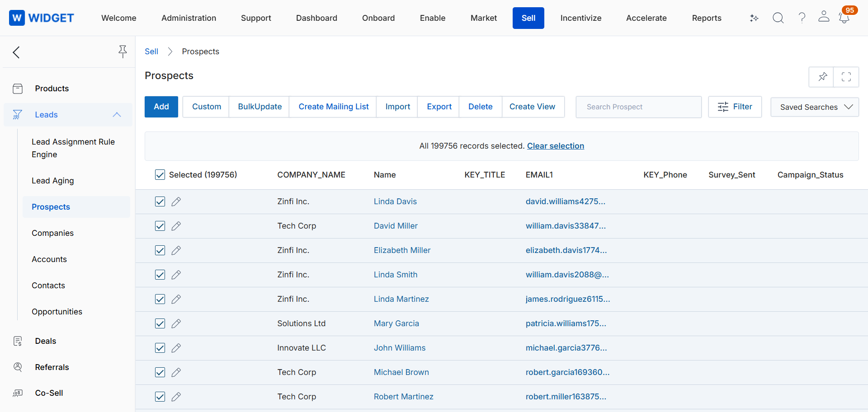Edit the David Miller row pencil icon

[x=176, y=226]
